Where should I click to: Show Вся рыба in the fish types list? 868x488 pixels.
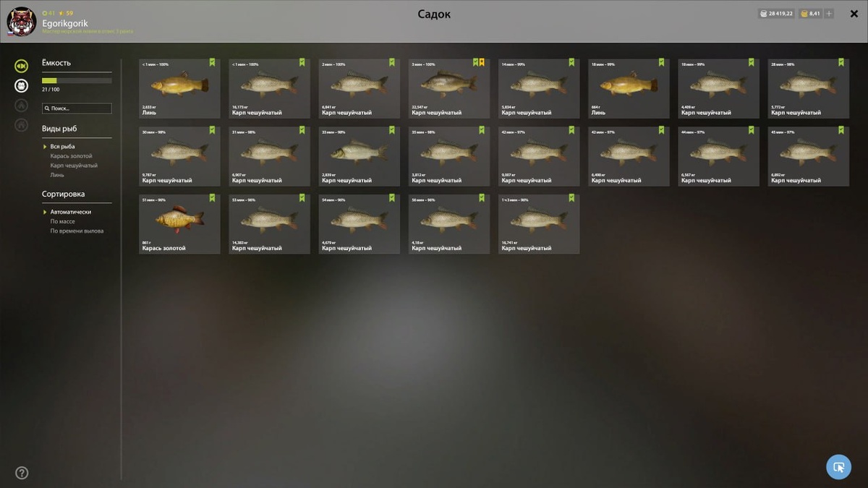pos(62,147)
